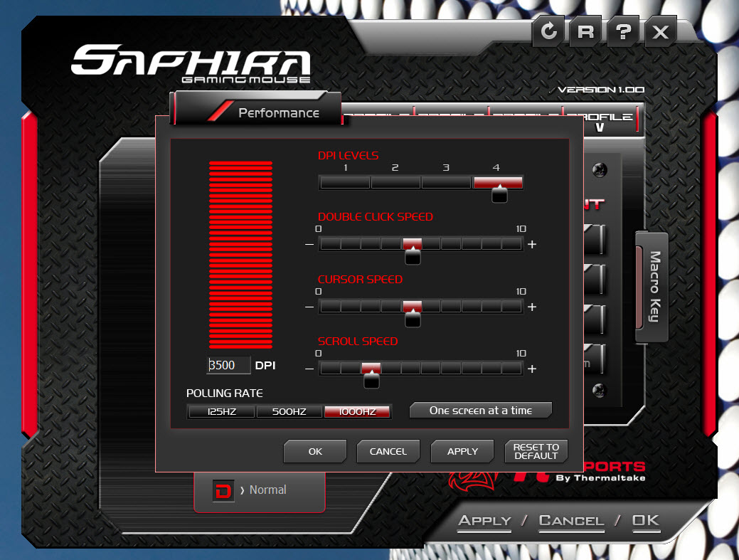Set polling rate to 1000HZ
The image size is (739, 560).
pos(357,411)
